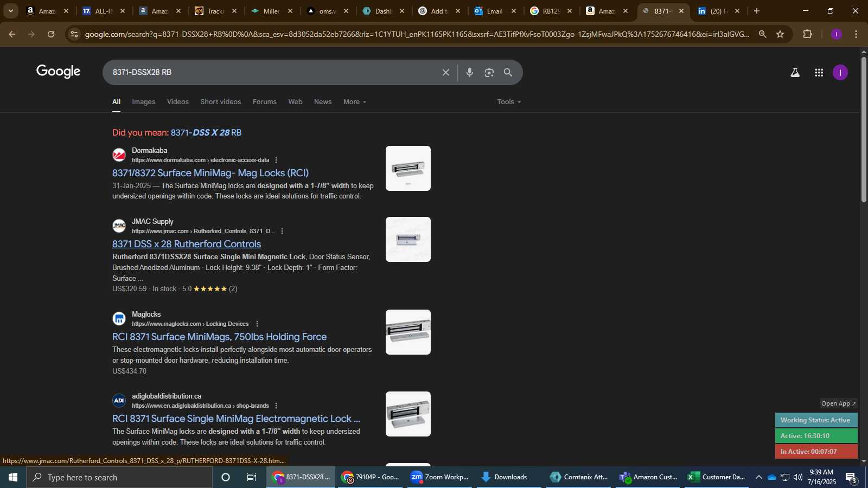
Task: Open zoom magnifier icon in address bar
Action: (x=762, y=34)
